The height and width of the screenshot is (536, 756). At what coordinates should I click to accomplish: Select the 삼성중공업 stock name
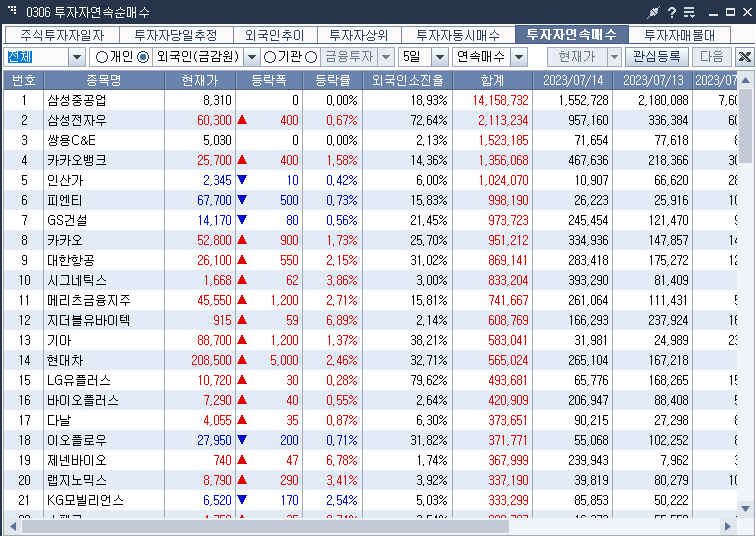pyautogui.click(x=76, y=100)
